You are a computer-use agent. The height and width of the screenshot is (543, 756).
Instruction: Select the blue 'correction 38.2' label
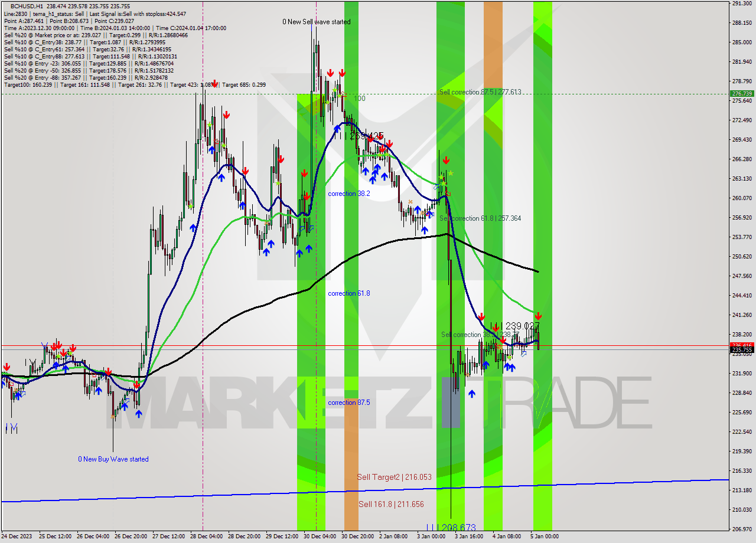point(349,194)
